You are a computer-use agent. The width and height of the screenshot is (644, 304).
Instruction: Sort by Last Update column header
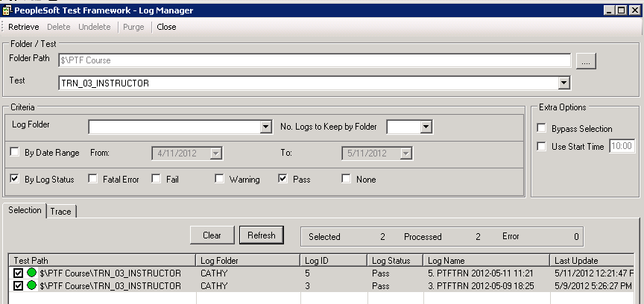pos(593,261)
